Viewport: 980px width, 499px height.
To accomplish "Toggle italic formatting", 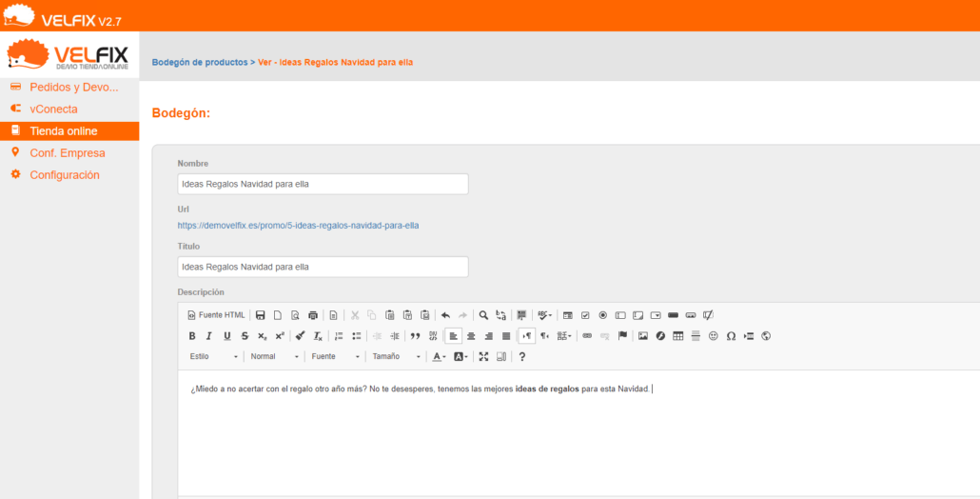I will (x=209, y=336).
